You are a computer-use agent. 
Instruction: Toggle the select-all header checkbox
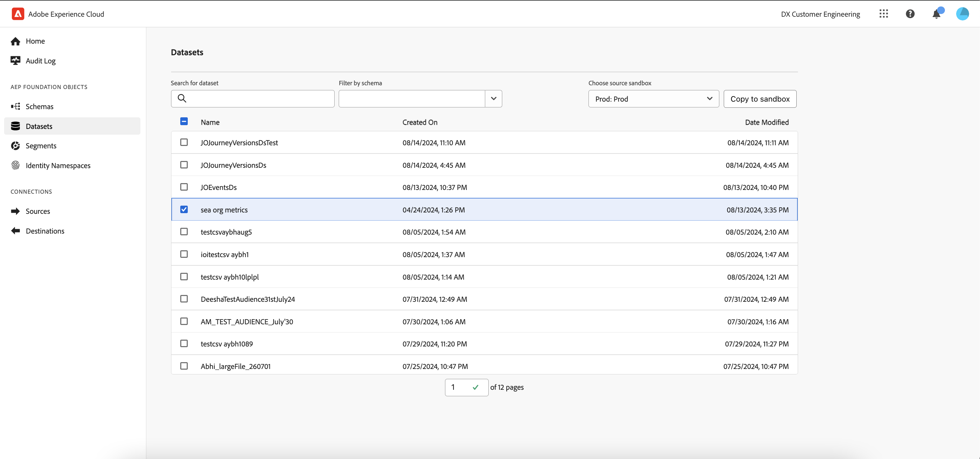(x=184, y=121)
